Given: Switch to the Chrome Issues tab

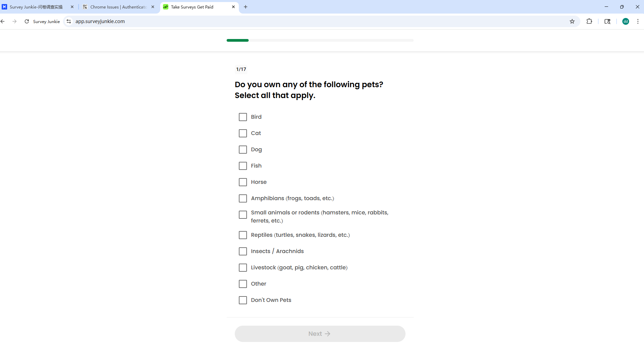Looking at the screenshot, I should pyautogui.click(x=118, y=7).
